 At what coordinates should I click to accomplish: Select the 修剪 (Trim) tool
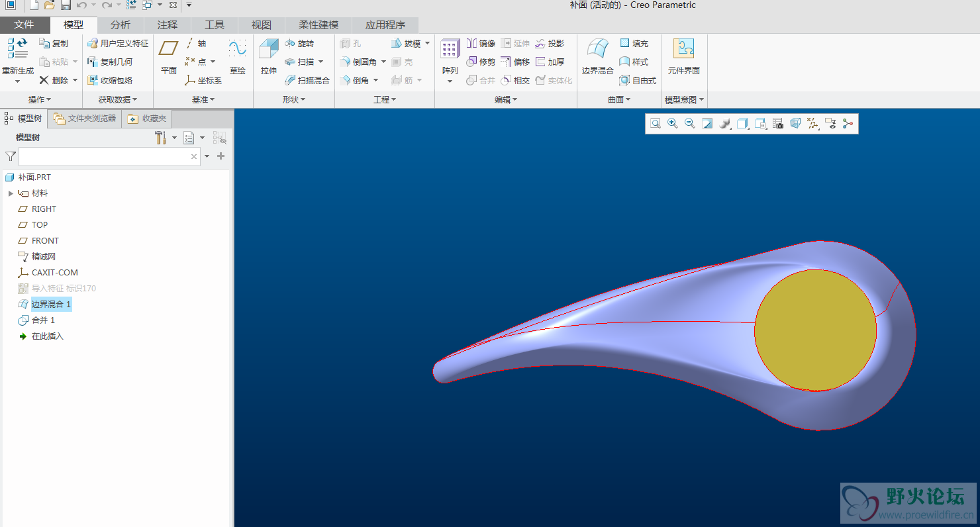pyautogui.click(x=481, y=62)
